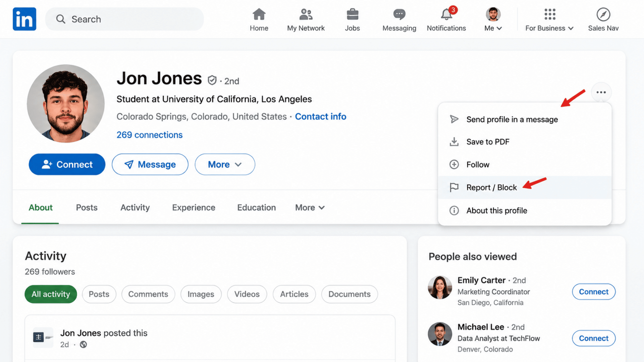Click the three-dot profile options button
Image resolution: width=644 pixels, height=362 pixels.
click(601, 92)
